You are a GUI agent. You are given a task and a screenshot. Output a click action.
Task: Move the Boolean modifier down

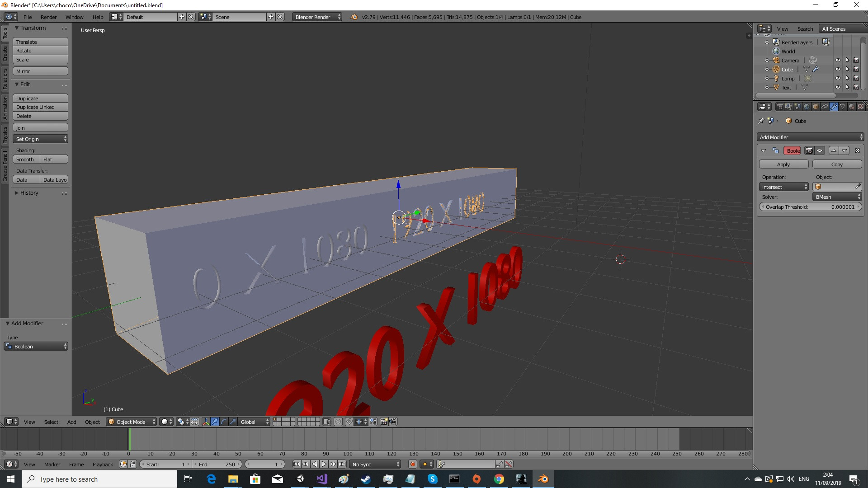[844, 150]
